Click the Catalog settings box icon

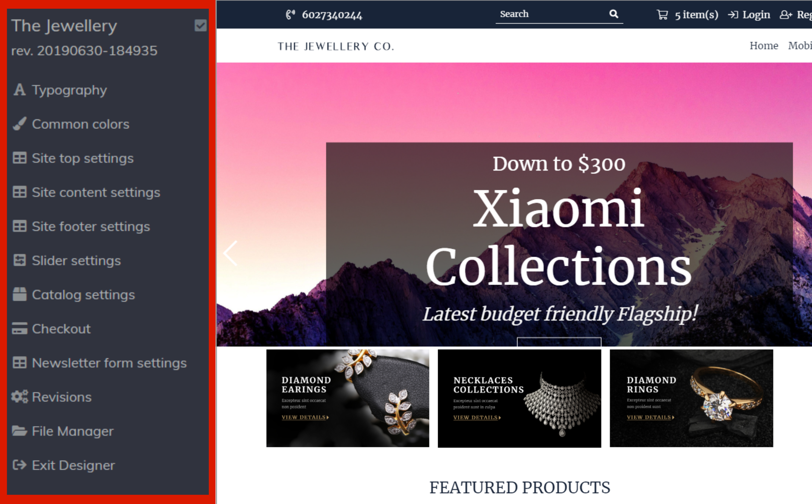[19, 294]
